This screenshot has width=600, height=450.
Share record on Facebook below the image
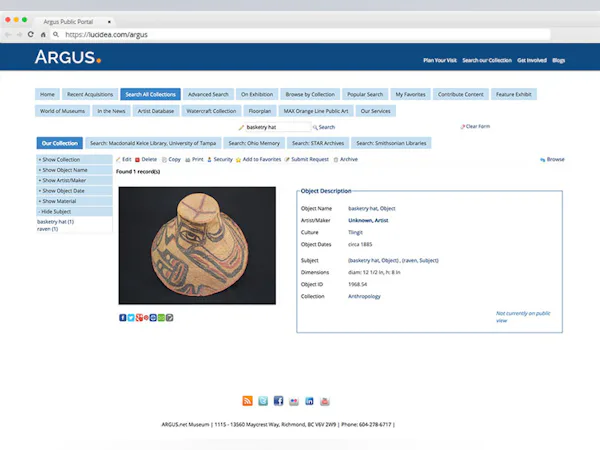pyautogui.click(x=122, y=318)
